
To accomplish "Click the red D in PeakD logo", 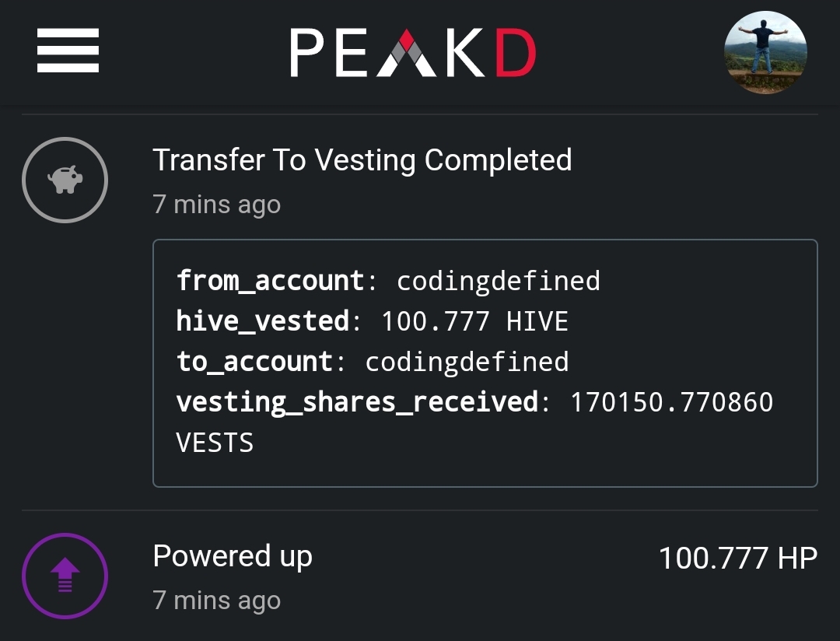I will pyautogui.click(x=516, y=53).
